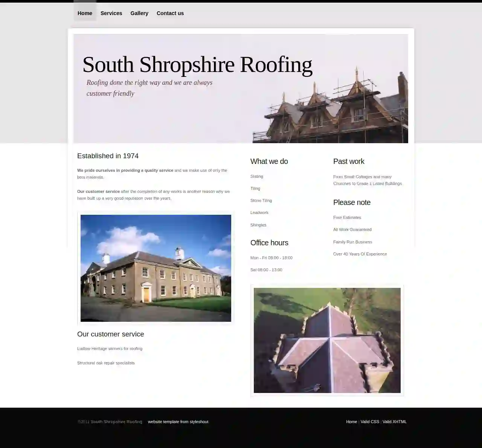Open the Valid XHTML footer link

pyautogui.click(x=395, y=422)
